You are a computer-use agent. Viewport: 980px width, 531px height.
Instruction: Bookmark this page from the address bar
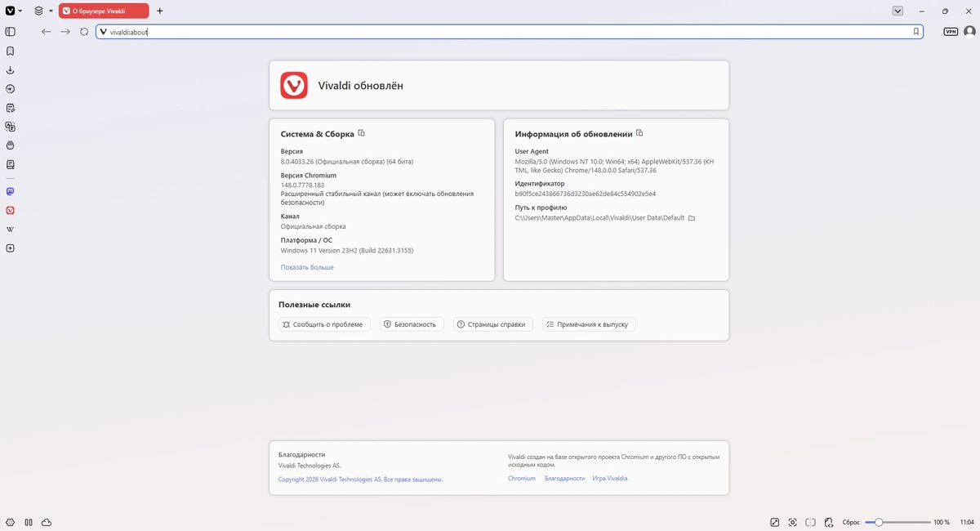click(916, 32)
